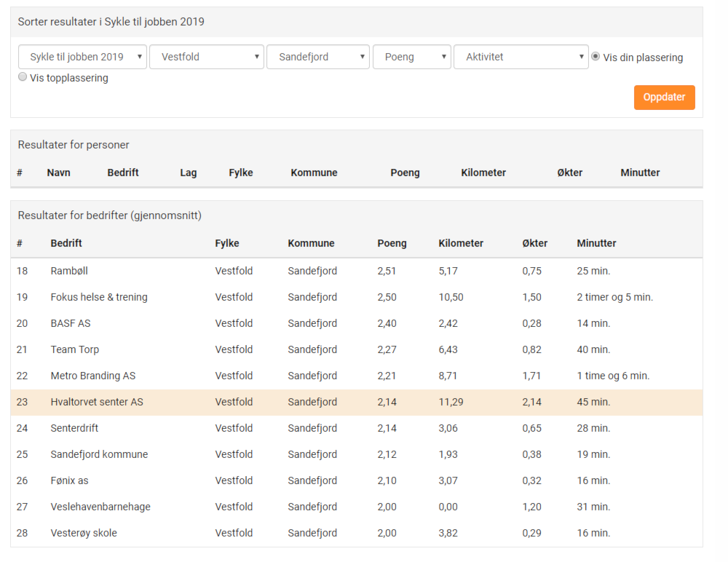
Task: Click the Rambøll company name
Action: (69, 271)
